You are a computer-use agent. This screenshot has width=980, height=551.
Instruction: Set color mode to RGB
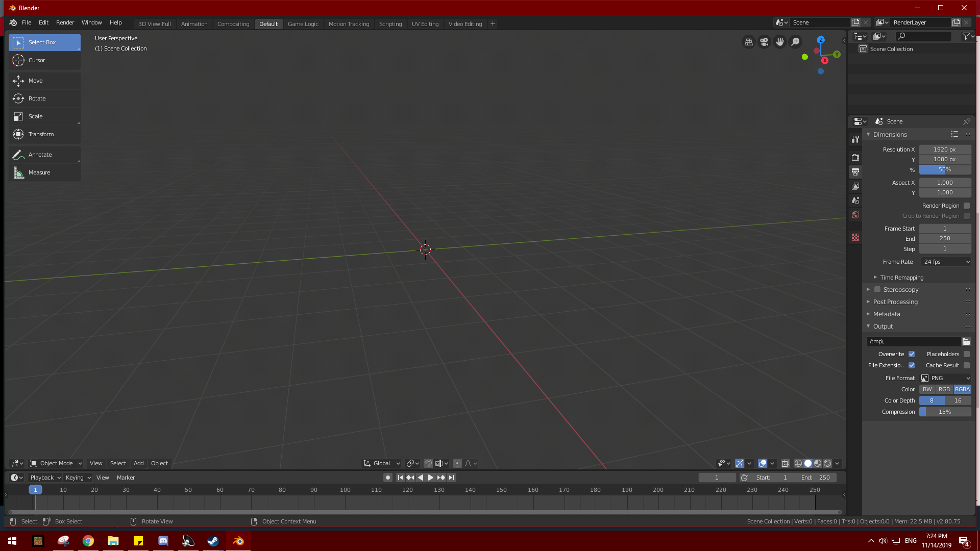pyautogui.click(x=944, y=389)
